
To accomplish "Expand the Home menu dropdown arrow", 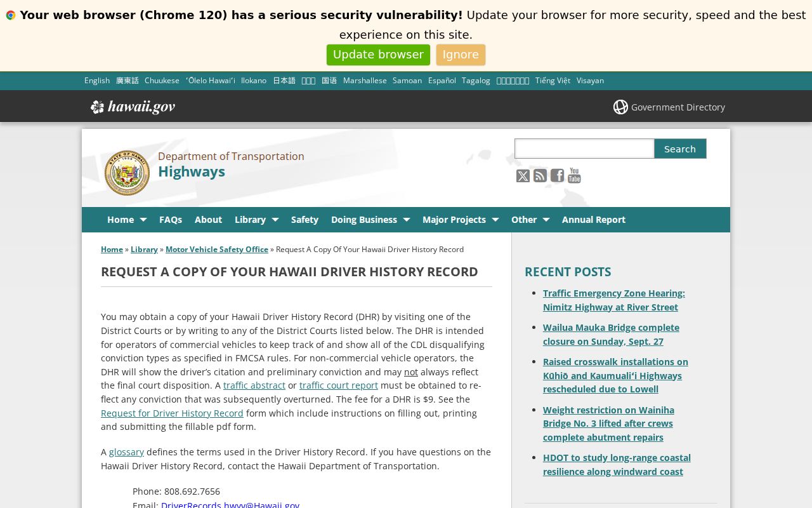I will coord(143,220).
